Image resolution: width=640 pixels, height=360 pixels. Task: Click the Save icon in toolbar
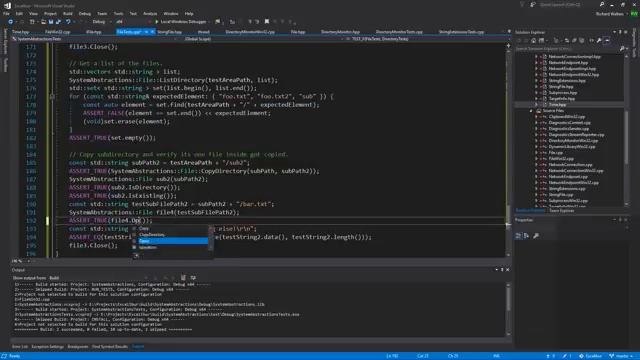(51, 22)
